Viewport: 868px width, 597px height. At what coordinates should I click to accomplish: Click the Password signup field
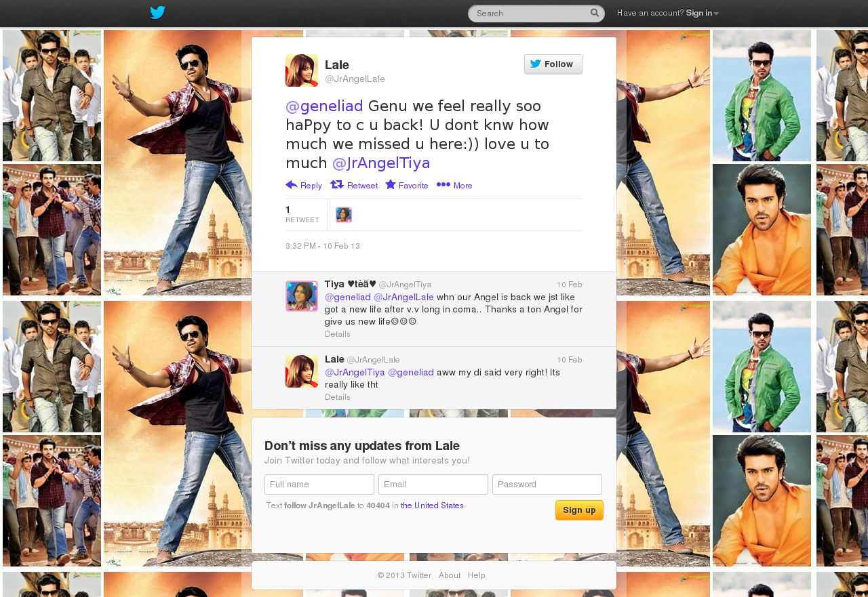point(547,485)
